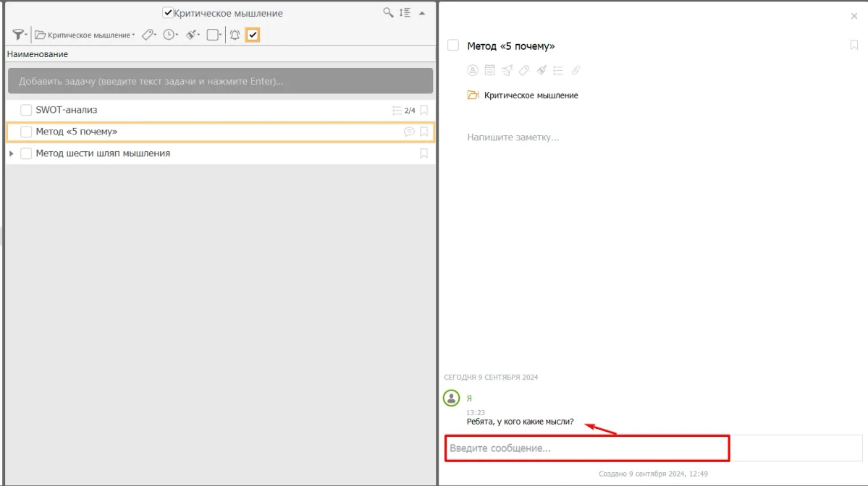Image resolution: width=868 pixels, height=486 pixels.
Task: Complete Метод «5 почему» in detail panel
Action: click(453, 46)
